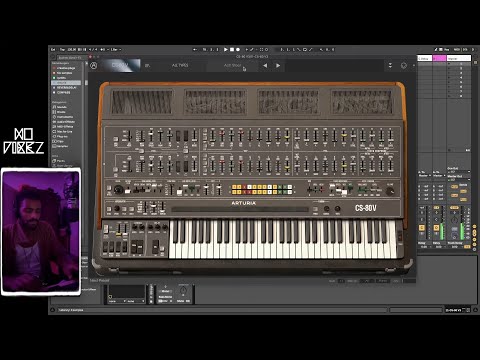The image size is (480, 360).
Task: Click the current preset name field
Action: pos(232,66)
